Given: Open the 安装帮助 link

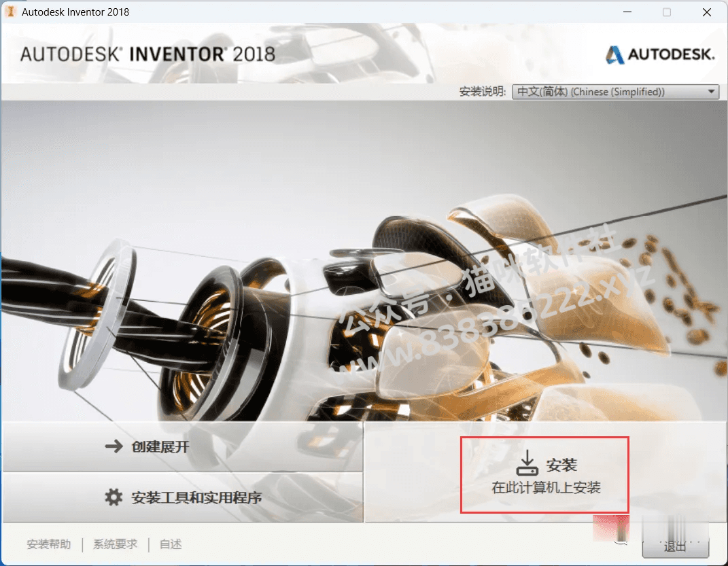Looking at the screenshot, I should pyautogui.click(x=49, y=544).
